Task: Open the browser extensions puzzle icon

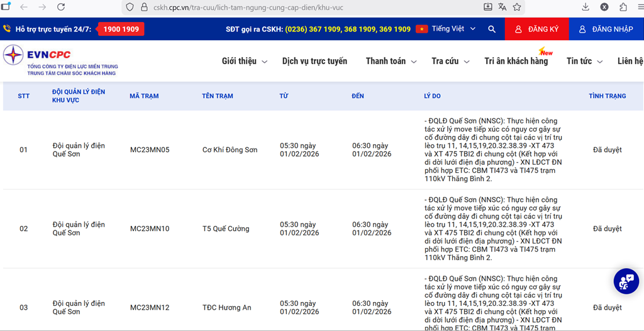Action: click(623, 7)
